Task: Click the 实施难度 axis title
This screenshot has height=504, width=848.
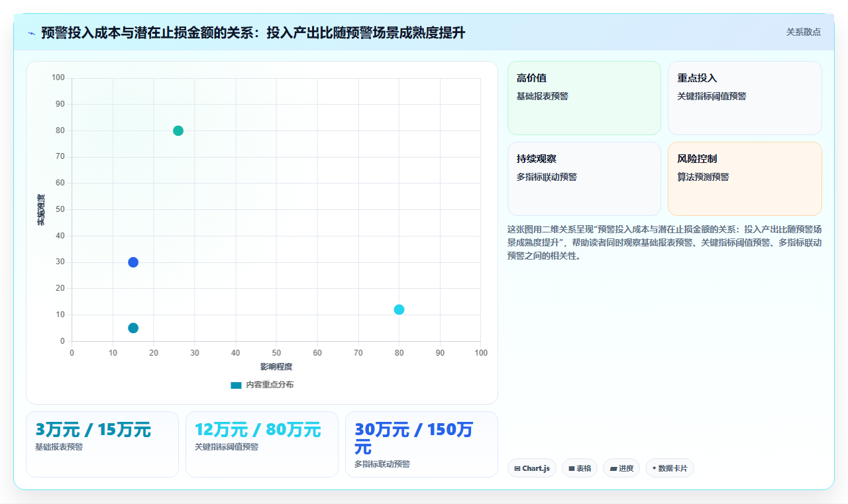Action: [x=41, y=210]
